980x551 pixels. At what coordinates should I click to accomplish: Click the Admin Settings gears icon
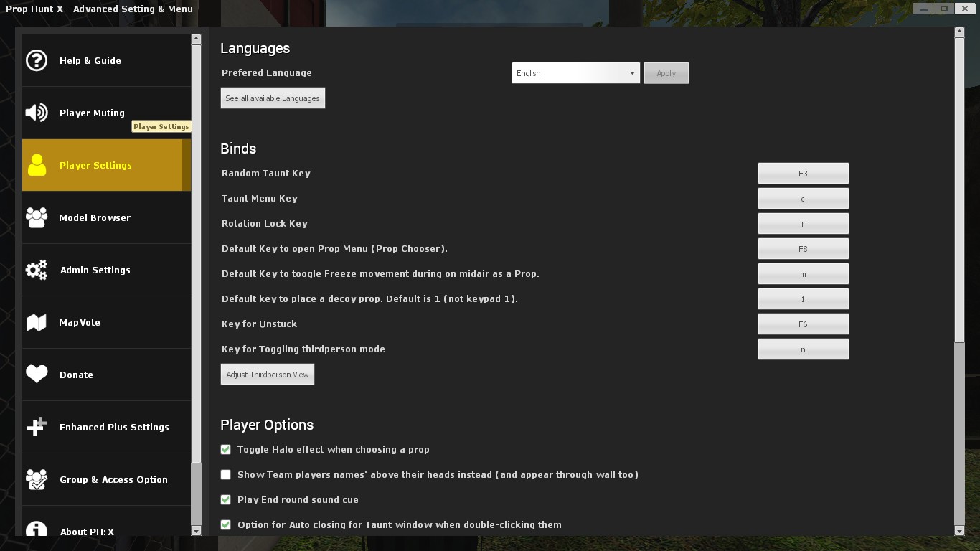tap(37, 270)
